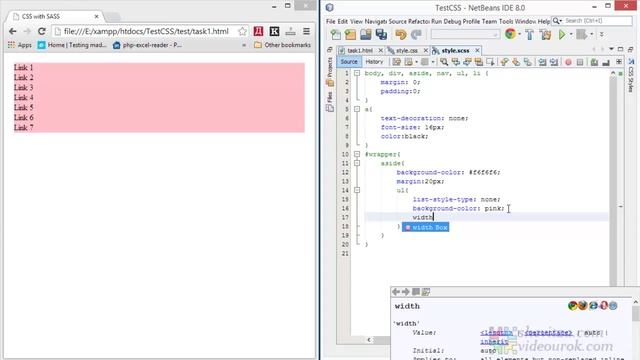Screen dimensions: 640x360
Task: Click Debug Project icon in toolbar
Action: point(581,35)
